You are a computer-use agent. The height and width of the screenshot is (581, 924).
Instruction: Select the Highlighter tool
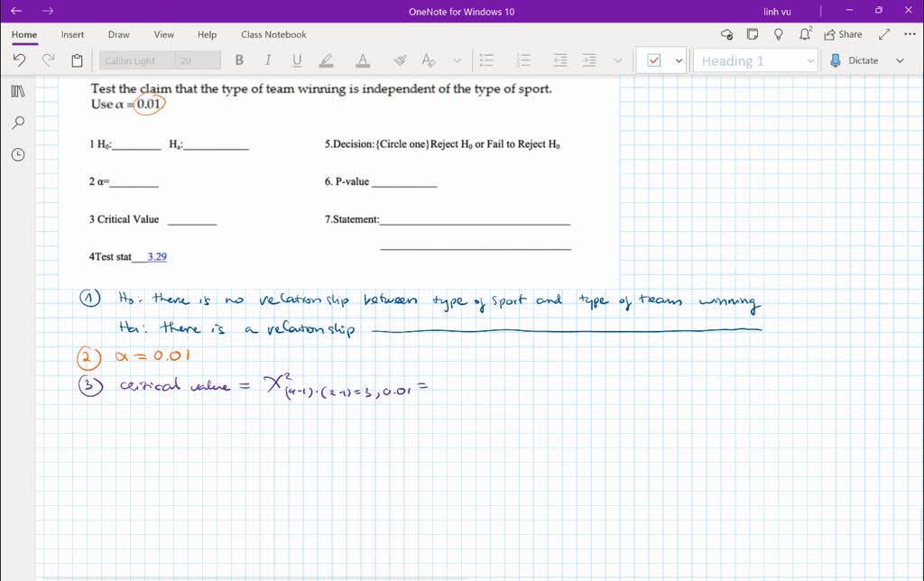(327, 60)
